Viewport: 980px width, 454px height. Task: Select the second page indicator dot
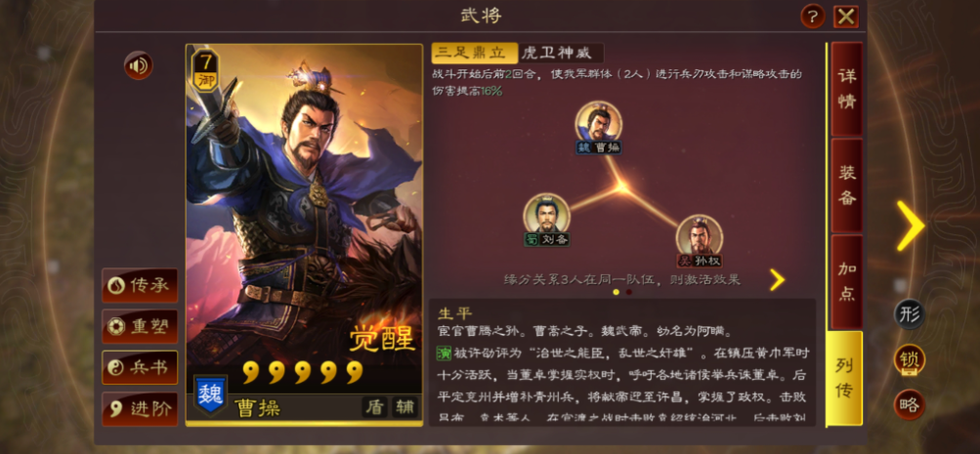point(629,292)
